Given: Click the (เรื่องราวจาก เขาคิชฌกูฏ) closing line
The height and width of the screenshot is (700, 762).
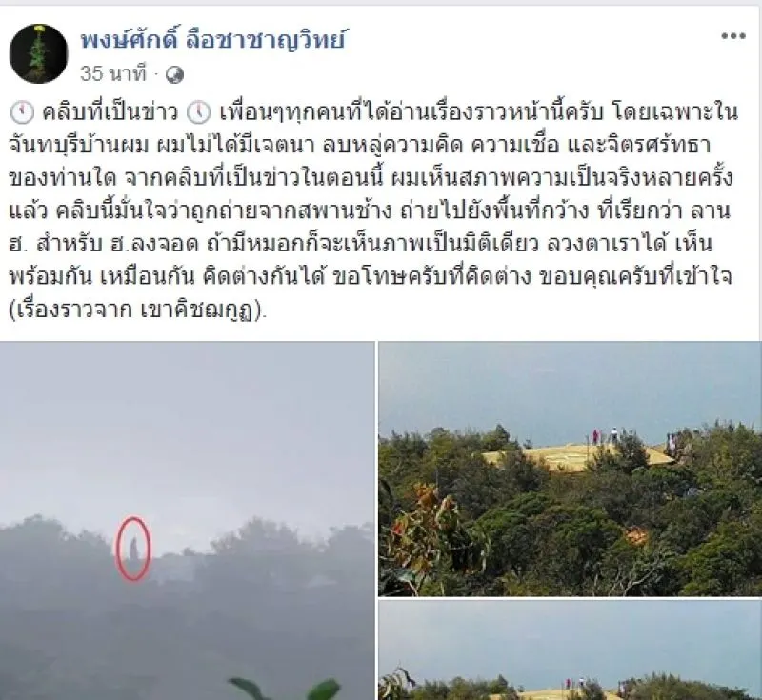Looking at the screenshot, I should [138, 310].
